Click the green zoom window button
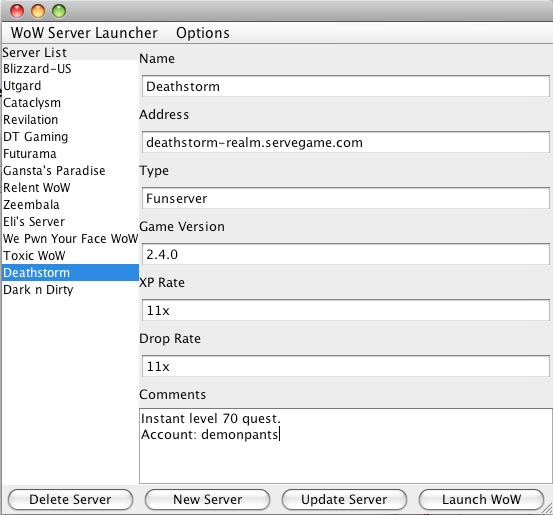This screenshot has height=515, width=553. tap(59, 11)
